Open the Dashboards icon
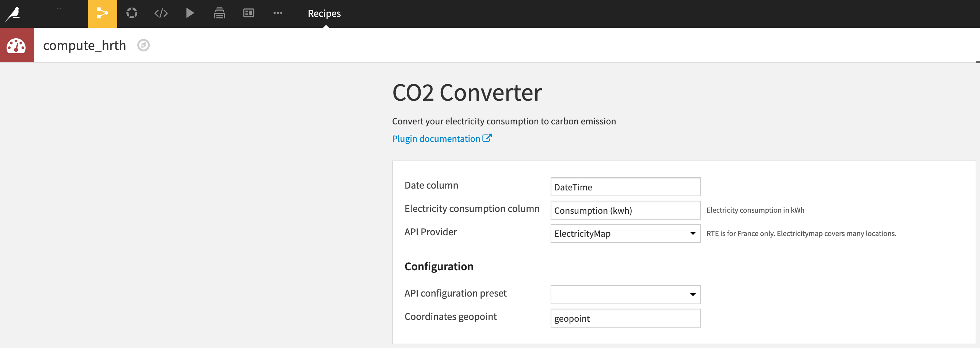This screenshot has height=348, width=980. point(248,13)
